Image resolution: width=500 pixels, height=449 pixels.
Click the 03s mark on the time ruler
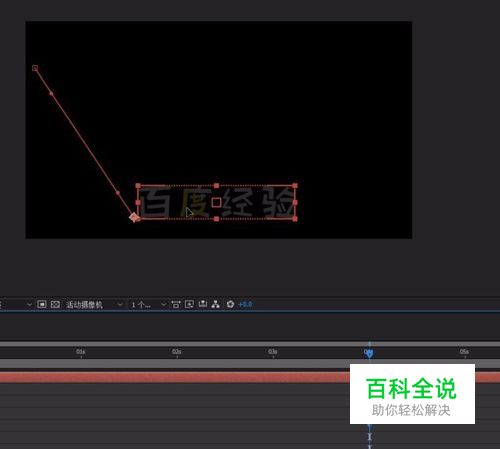(x=273, y=352)
